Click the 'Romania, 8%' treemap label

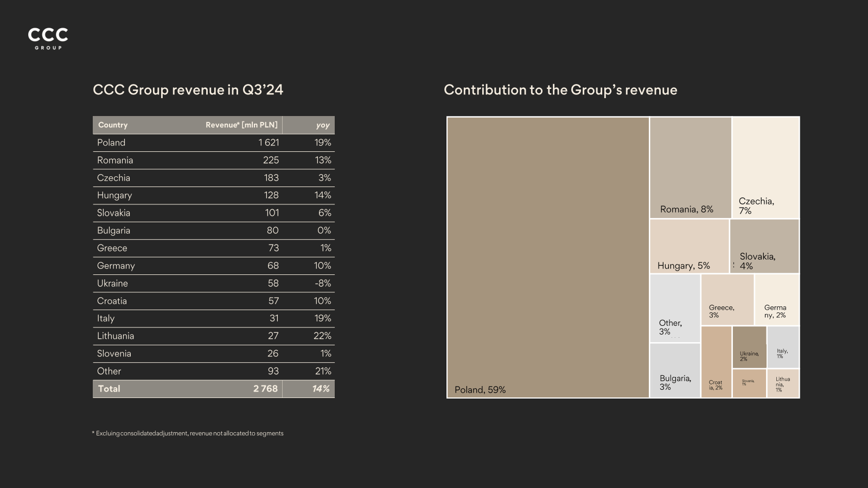(x=687, y=209)
